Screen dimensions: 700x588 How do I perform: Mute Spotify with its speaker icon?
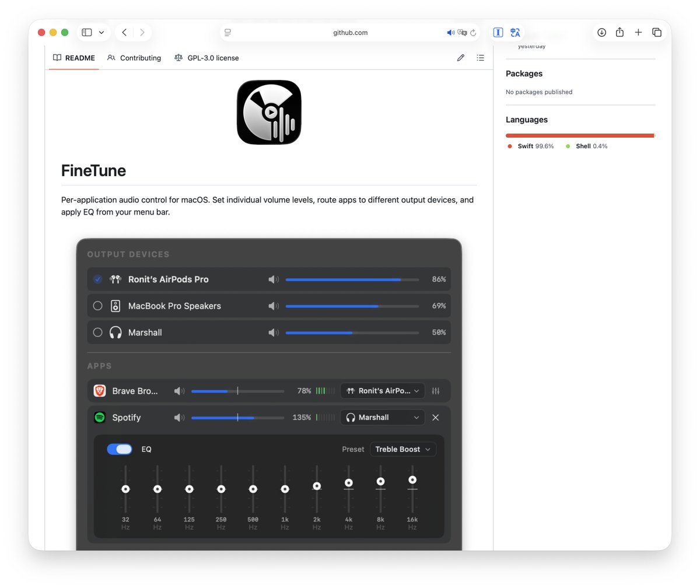coord(179,418)
